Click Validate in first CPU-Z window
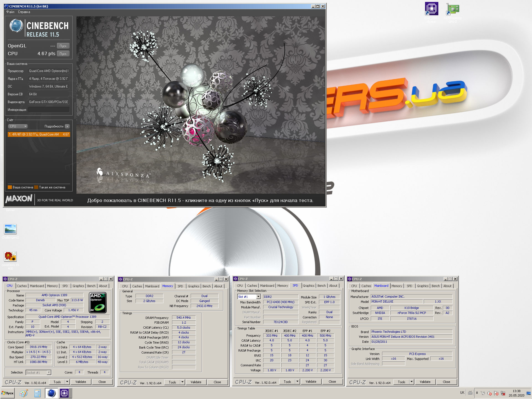This screenshot has height=399, width=532. [x=81, y=382]
